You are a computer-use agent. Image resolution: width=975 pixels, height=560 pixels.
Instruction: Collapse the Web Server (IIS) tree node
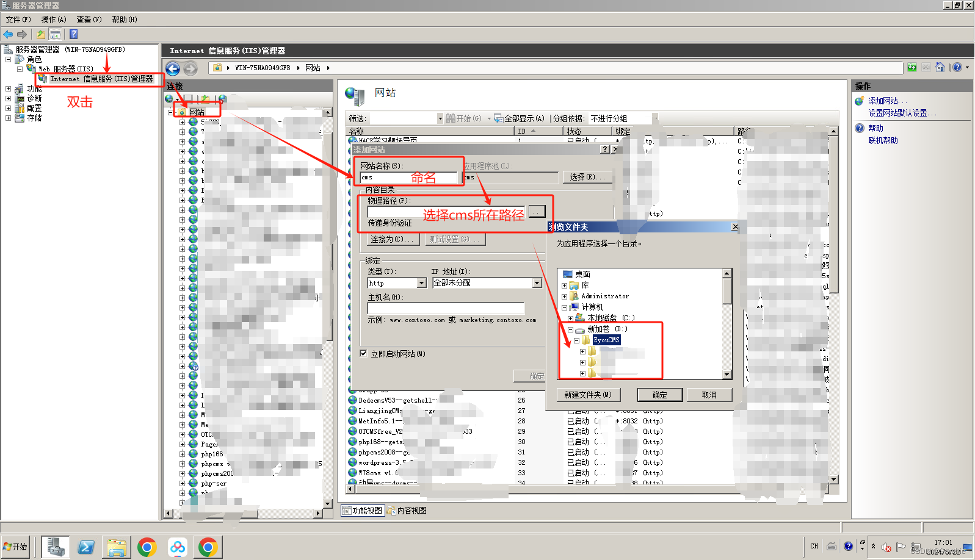(x=20, y=69)
